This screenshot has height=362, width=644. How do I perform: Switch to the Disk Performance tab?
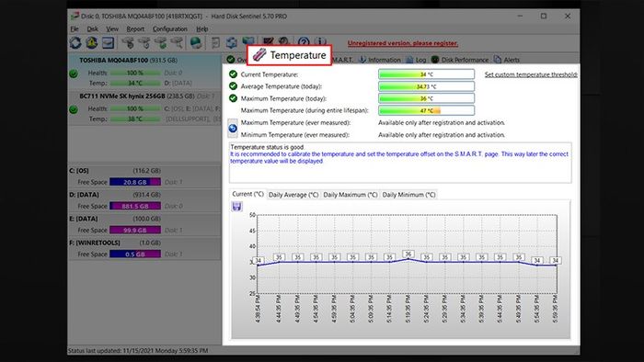(460, 60)
